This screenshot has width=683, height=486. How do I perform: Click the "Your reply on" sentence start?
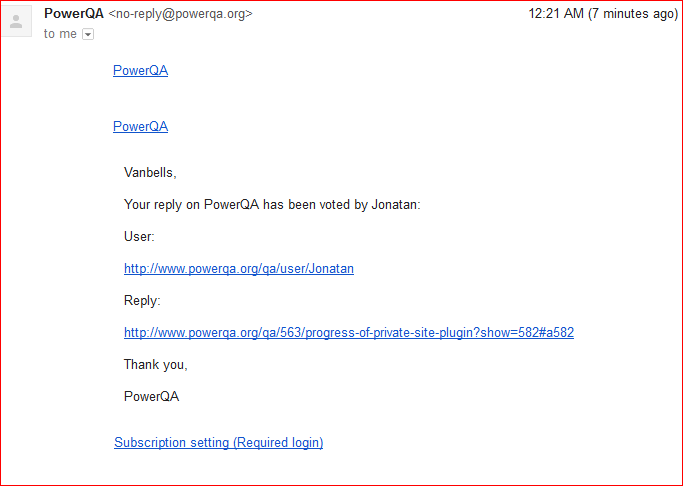[x=160, y=205]
